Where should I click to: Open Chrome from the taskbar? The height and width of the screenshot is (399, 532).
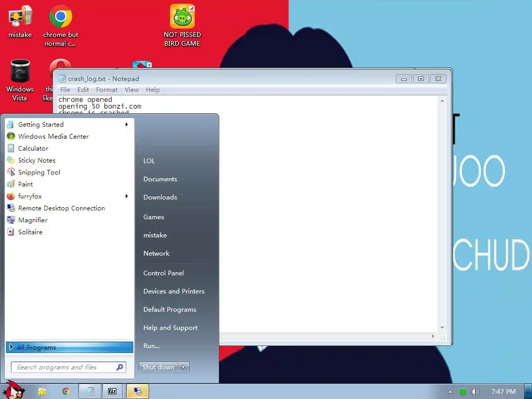pyautogui.click(x=65, y=392)
